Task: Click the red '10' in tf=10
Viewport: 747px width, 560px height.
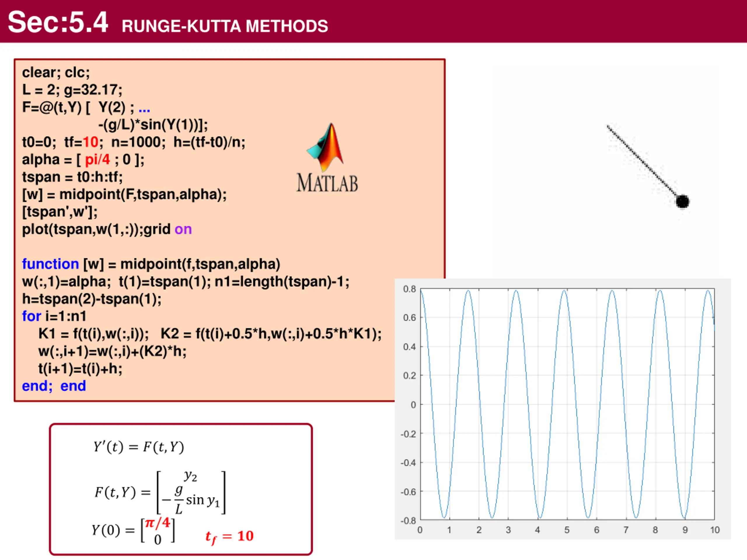Action: coord(90,142)
